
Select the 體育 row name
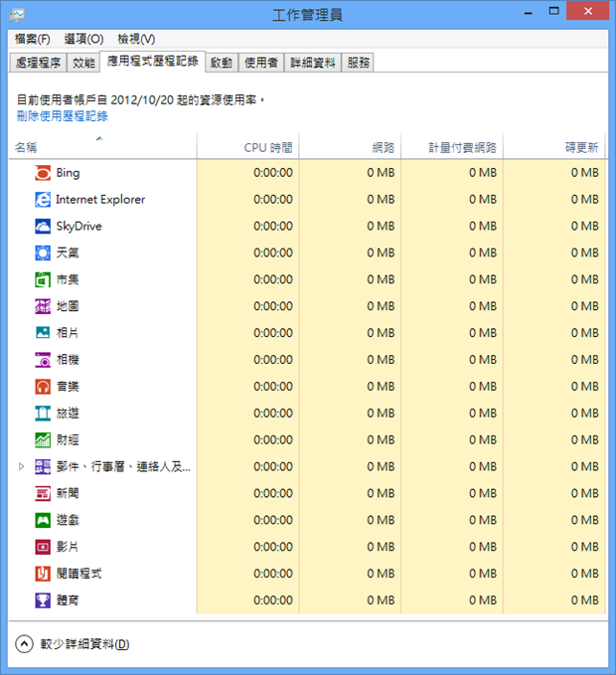pyautogui.click(x=68, y=600)
